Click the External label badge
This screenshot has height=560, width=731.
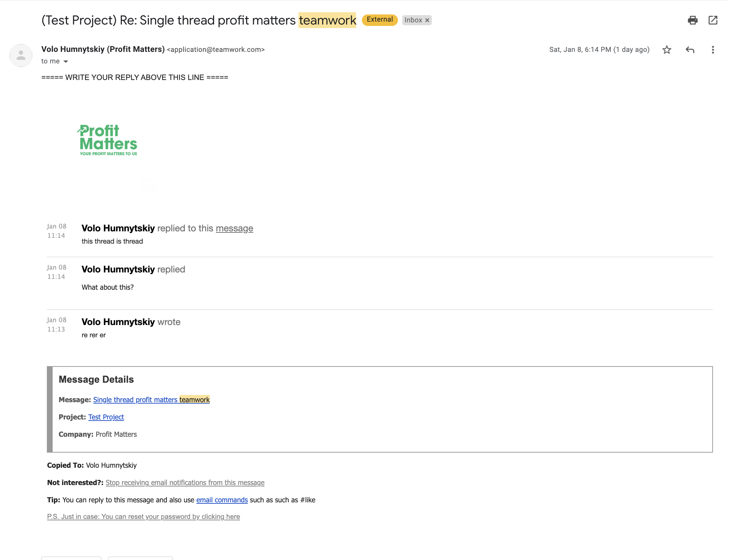[380, 20]
